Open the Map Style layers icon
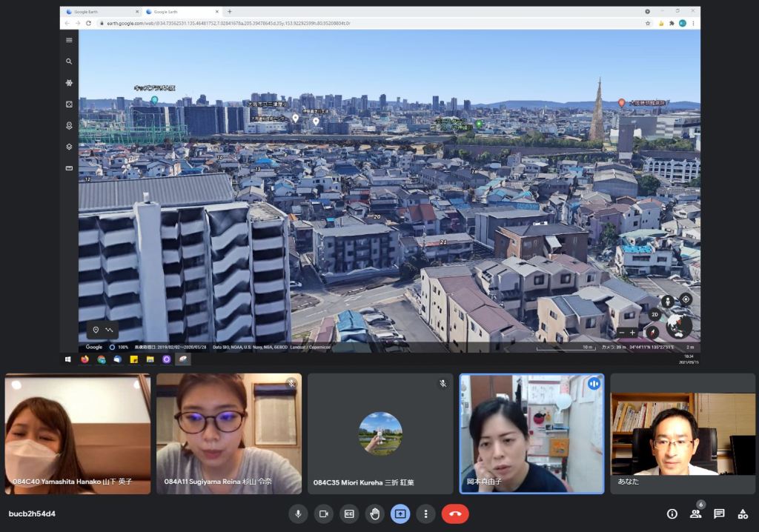The image size is (759, 532). (x=69, y=147)
